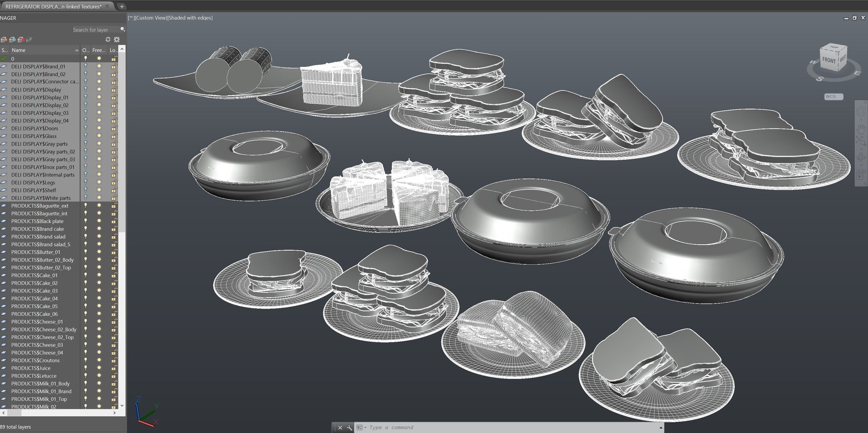This screenshot has width=868, height=433.
Task: Open layer manager settings gear
Action: (x=117, y=39)
